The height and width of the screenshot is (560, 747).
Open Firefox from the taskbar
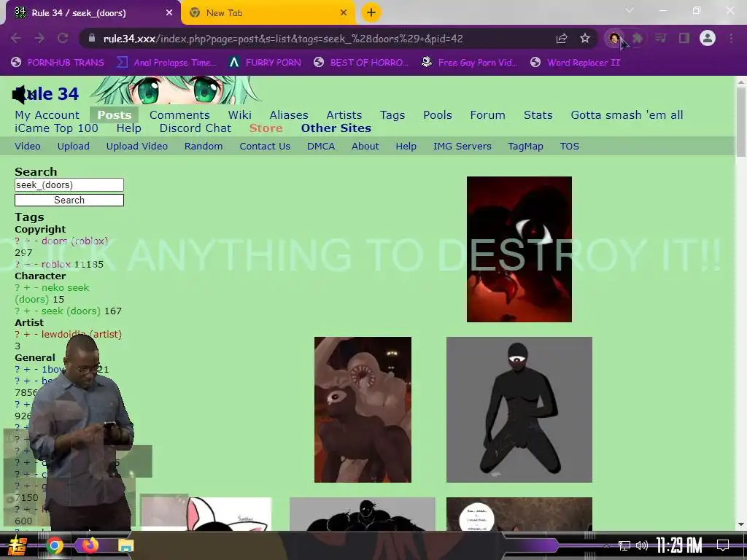[90, 545]
